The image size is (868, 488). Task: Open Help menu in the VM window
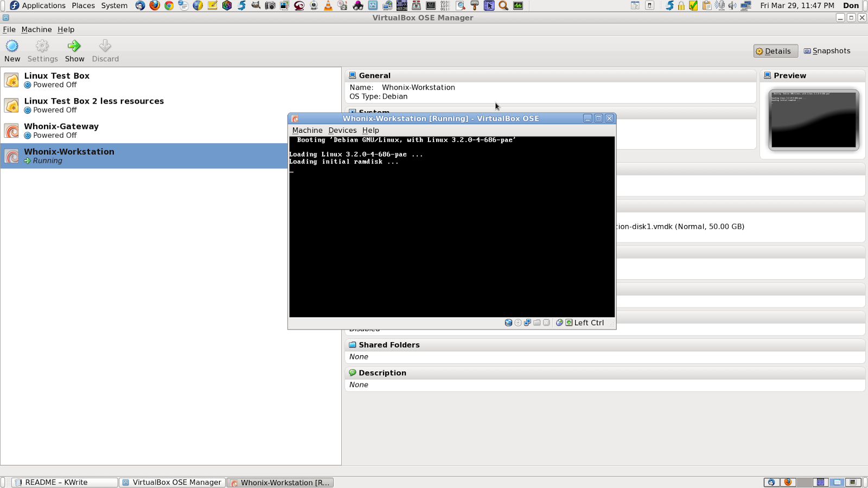click(x=371, y=130)
